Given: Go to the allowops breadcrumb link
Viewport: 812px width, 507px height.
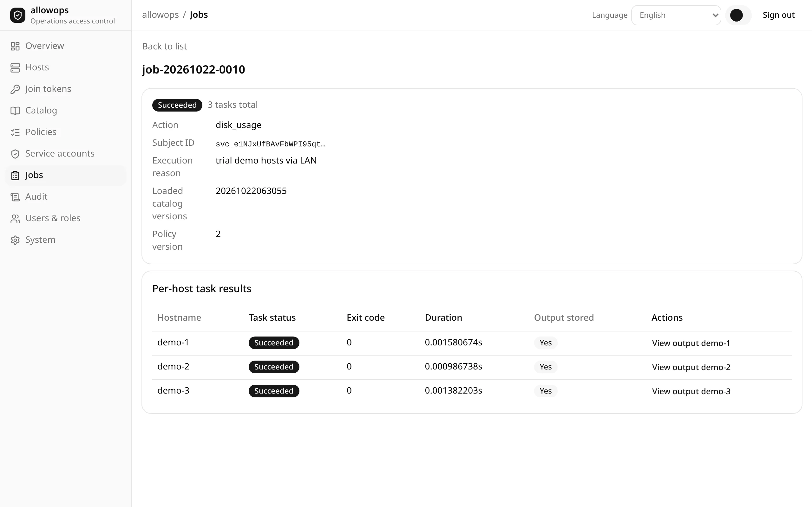Looking at the screenshot, I should [x=160, y=15].
